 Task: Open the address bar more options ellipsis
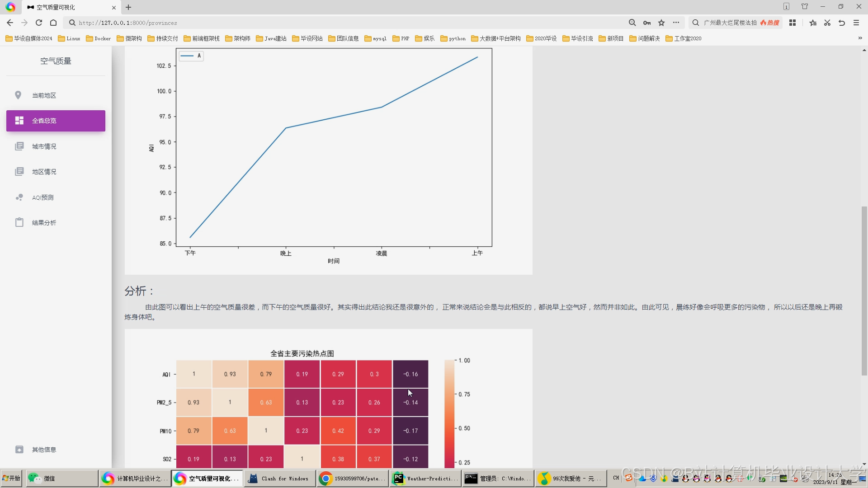(676, 23)
